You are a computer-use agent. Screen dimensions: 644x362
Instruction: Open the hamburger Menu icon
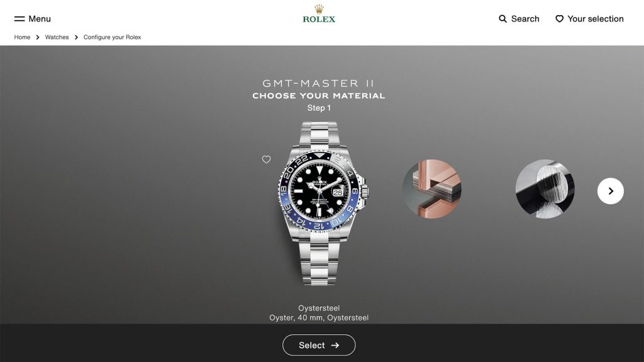click(19, 19)
